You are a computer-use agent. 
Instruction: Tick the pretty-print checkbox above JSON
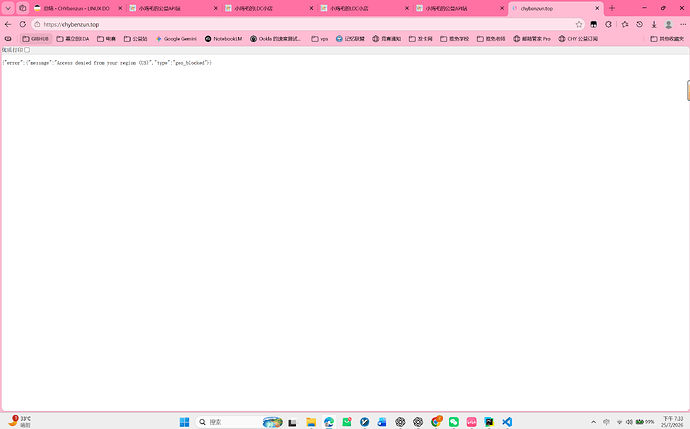27,50
